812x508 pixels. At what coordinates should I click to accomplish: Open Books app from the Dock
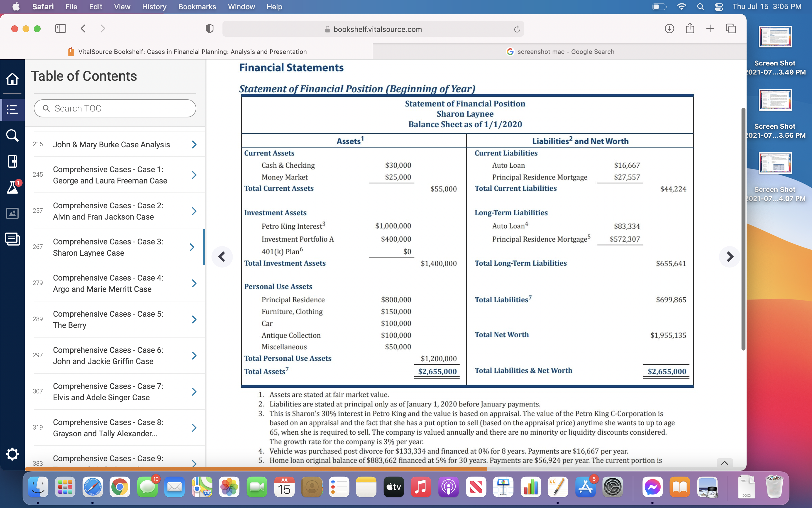[680, 487]
